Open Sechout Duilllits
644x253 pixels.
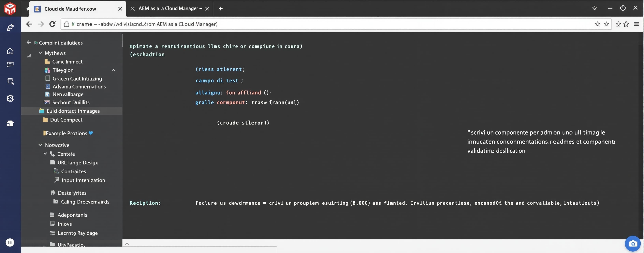pos(71,102)
